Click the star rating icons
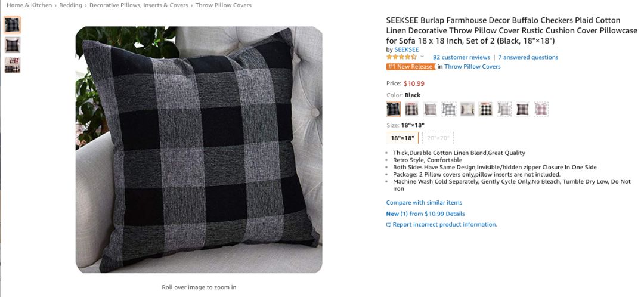Image resolution: width=644 pixels, height=297 pixels. (401, 57)
